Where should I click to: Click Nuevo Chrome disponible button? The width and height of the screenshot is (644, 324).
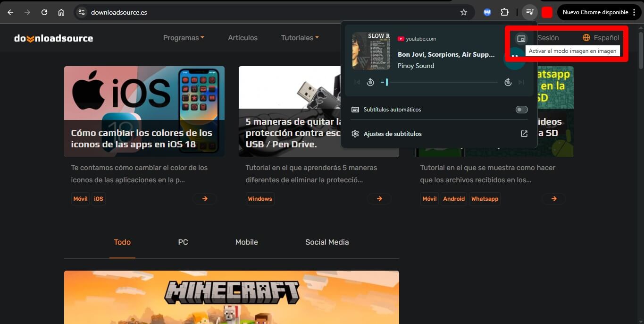click(x=595, y=12)
